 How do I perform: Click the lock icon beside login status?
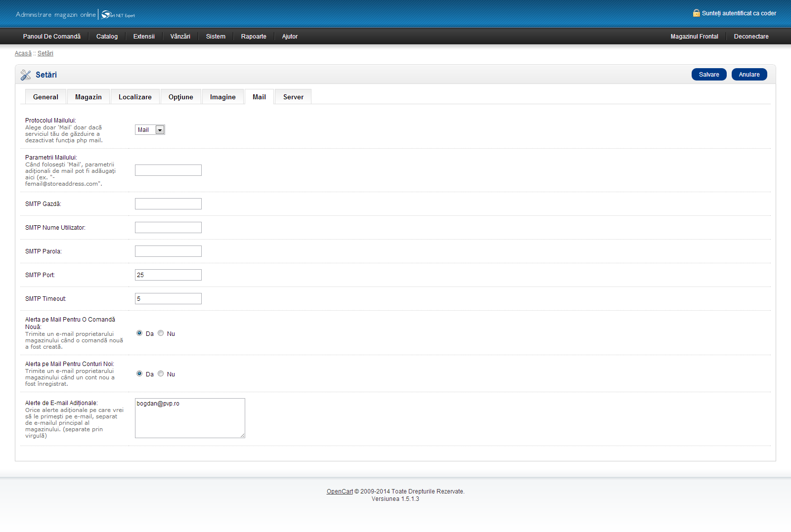pos(696,13)
